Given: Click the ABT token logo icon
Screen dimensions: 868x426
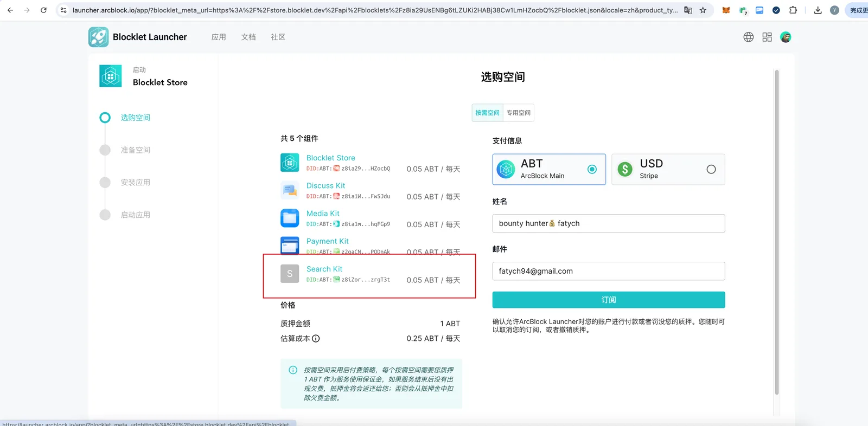Looking at the screenshot, I should (506, 169).
